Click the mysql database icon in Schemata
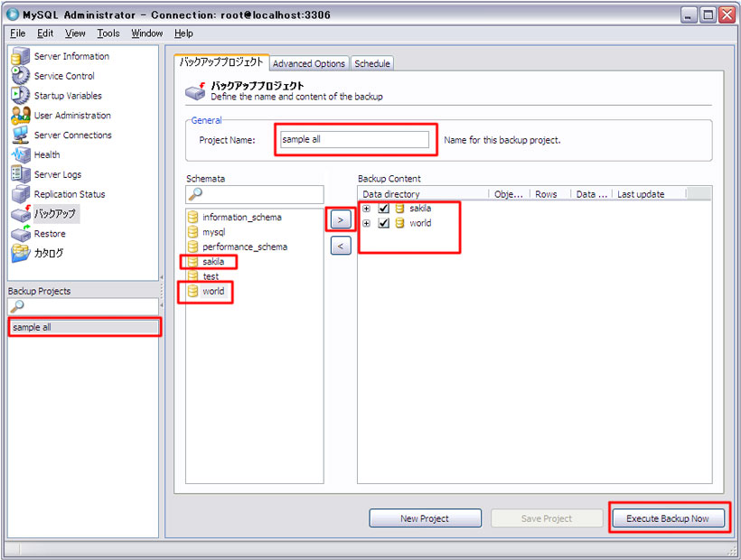The width and height of the screenshot is (741, 560). point(192,232)
